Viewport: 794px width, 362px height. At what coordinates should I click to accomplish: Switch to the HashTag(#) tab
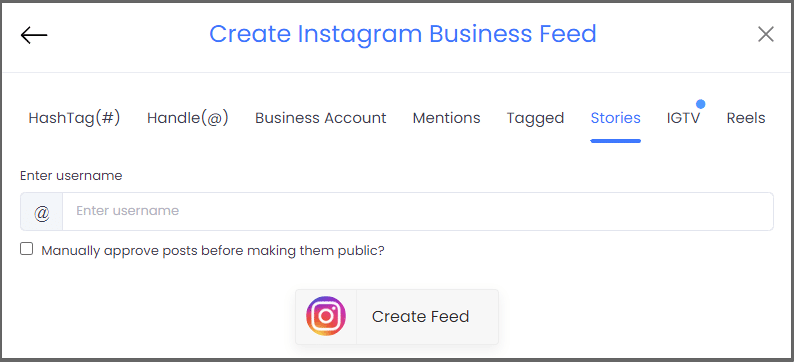74,118
